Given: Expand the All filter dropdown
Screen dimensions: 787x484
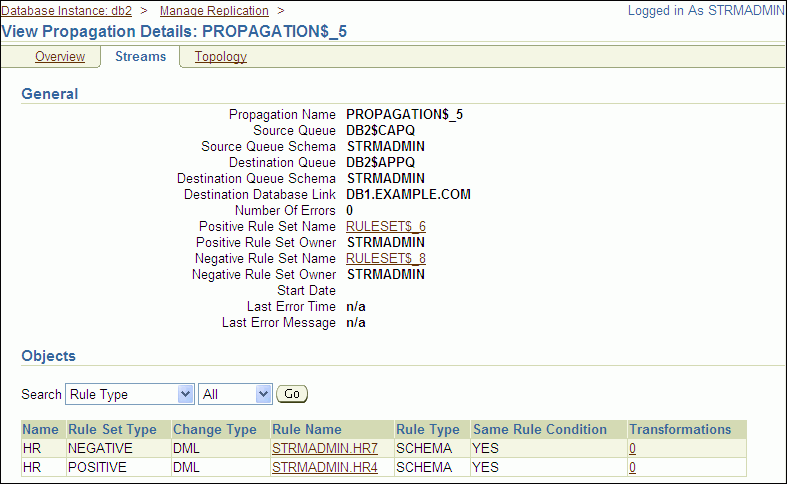Looking at the screenshot, I should (x=235, y=395).
